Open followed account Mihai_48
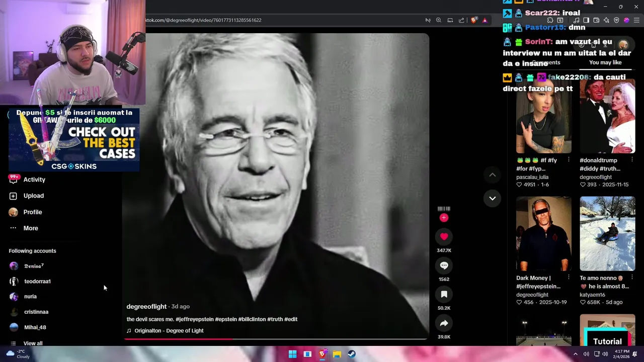 [x=35, y=327]
